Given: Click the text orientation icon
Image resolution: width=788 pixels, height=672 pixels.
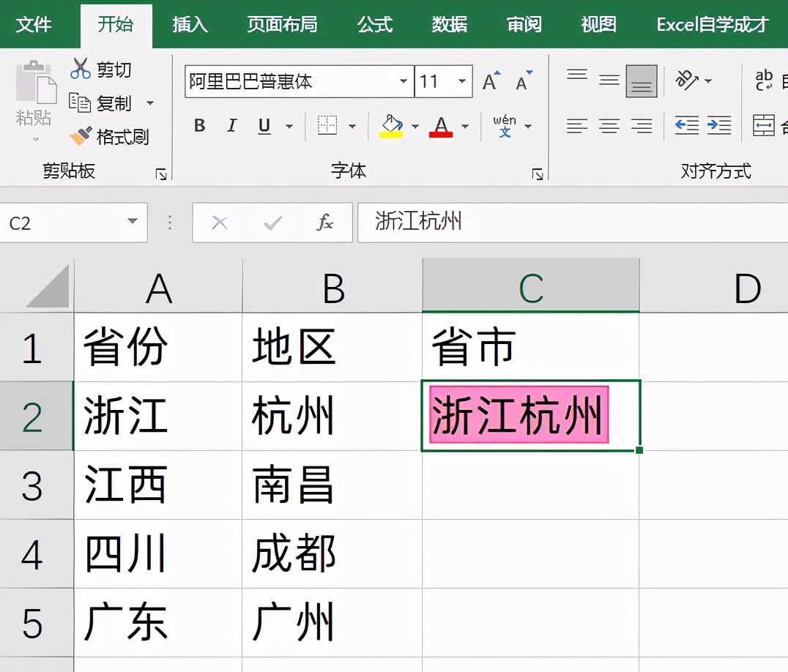Looking at the screenshot, I should tap(686, 80).
